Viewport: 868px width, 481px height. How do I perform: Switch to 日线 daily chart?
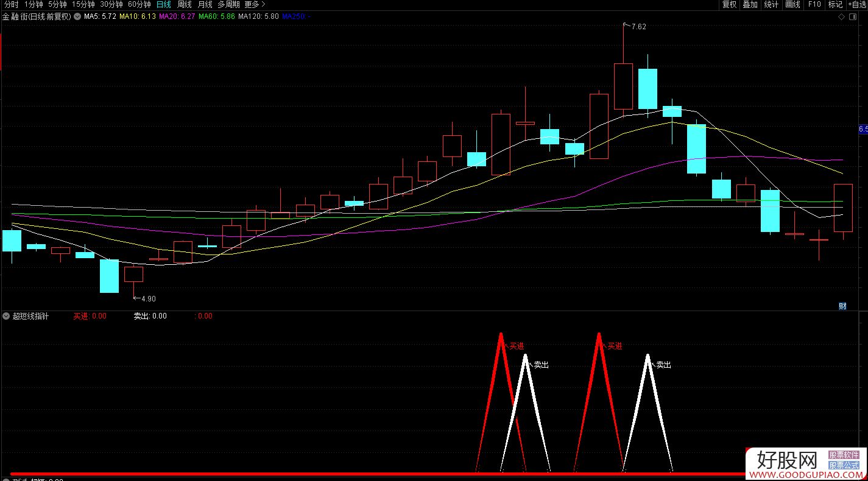point(163,4)
